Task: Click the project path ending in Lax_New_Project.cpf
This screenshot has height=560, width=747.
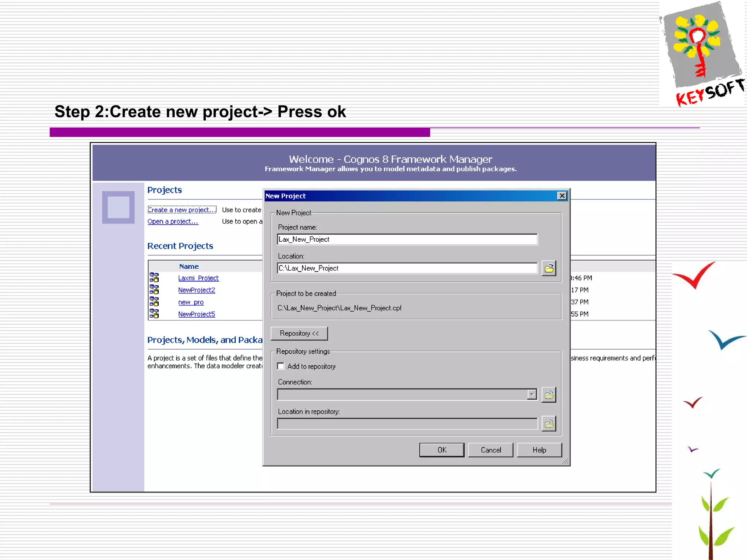Action: (x=339, y=308)
